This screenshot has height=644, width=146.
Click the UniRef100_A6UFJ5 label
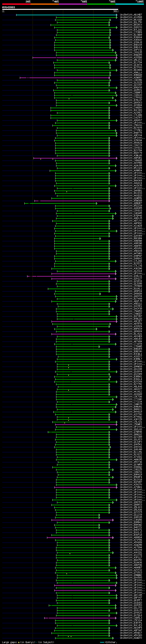click(x=131, y=301)
